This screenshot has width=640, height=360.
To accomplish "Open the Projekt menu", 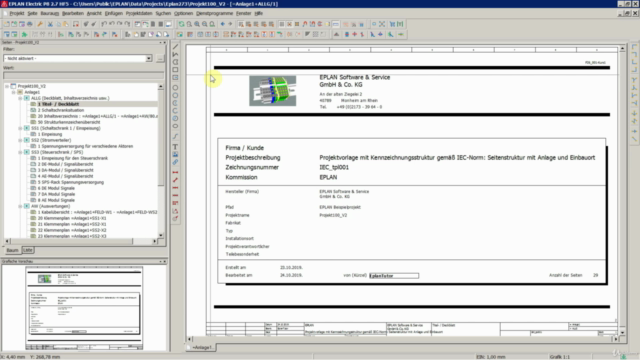I will click(17, 13).
